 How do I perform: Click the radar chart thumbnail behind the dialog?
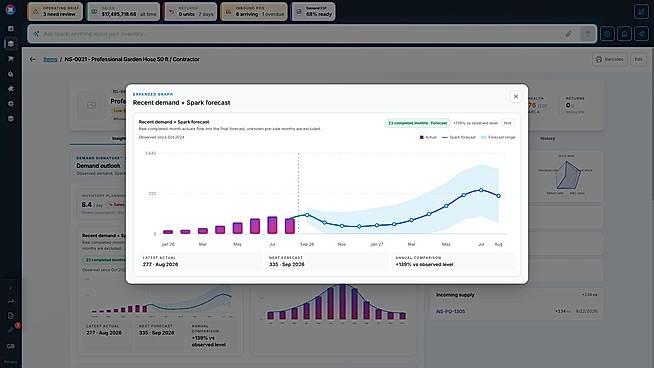(566, 175)
